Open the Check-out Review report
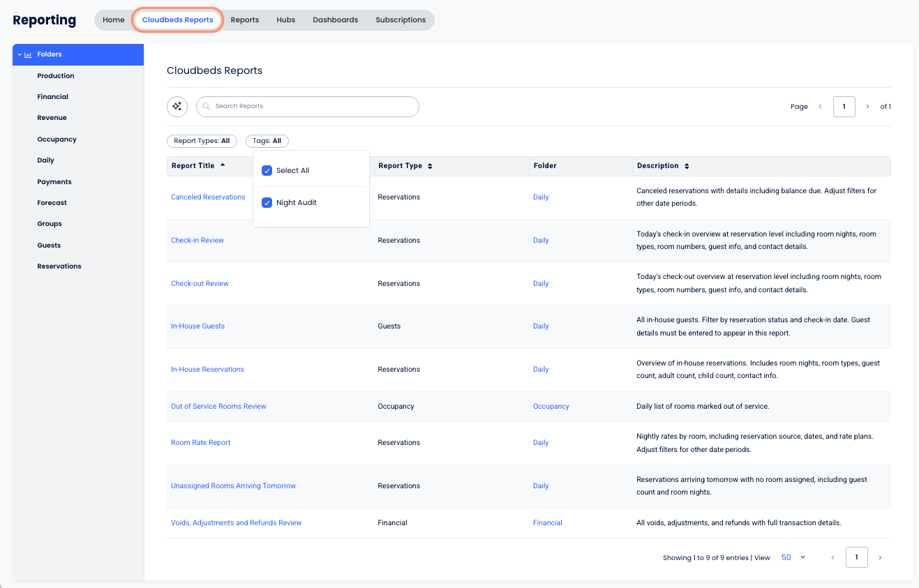The width and height of the screenshot is (919, 588). click(x=200, y=283)
